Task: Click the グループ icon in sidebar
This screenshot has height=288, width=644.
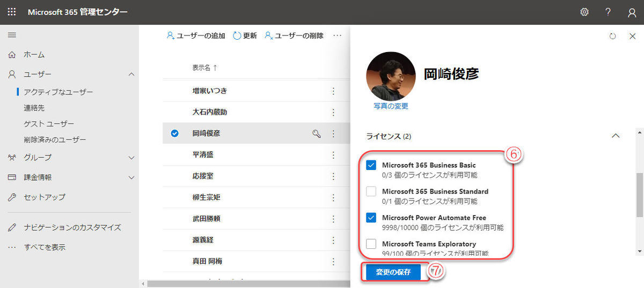Action: pyautogui.click(x=12, y=158)
